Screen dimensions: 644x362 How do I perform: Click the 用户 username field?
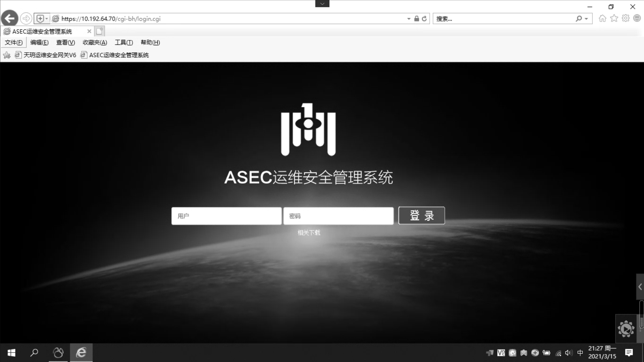226,216
